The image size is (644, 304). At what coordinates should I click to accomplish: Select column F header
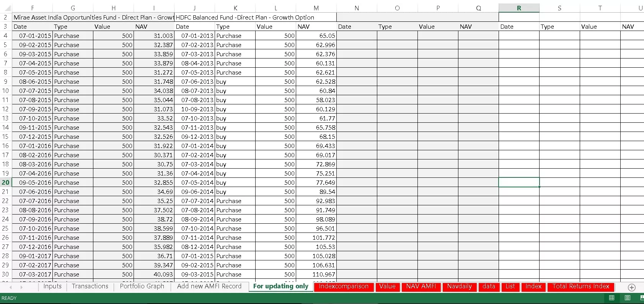point(32,8)
